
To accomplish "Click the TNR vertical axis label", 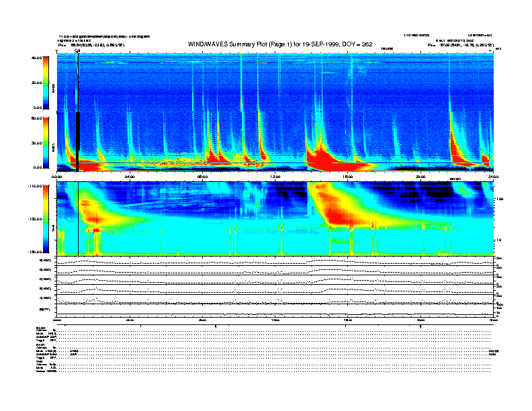I will pyautogui.click(x=54, y=230).
